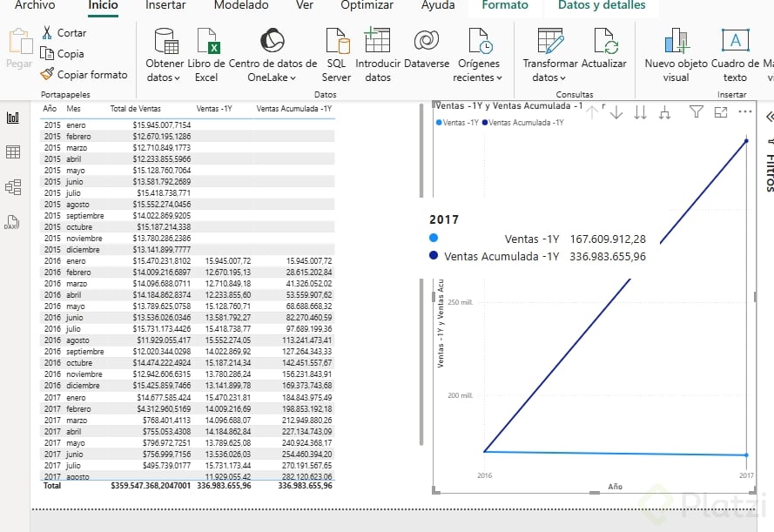Click Copiar formato button
The height and width of the screenshot is (532, 774).
click(x=84, y=75)
